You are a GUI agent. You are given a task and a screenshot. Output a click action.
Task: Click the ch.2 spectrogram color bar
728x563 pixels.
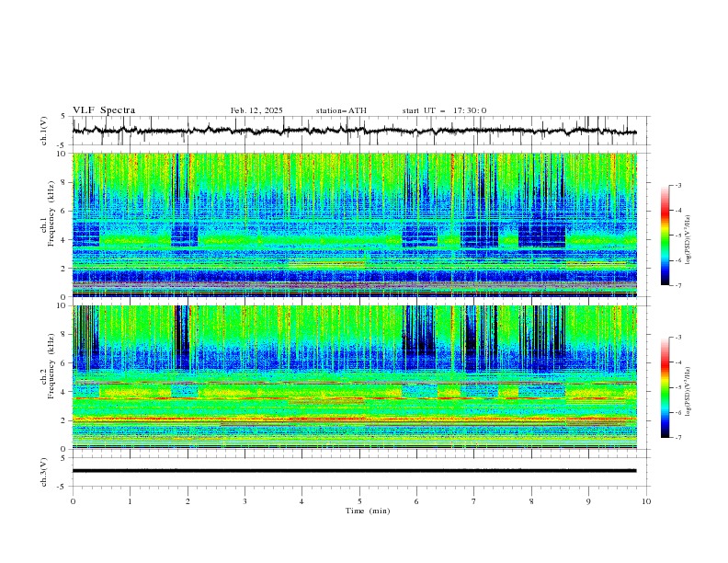pos(665,387)
